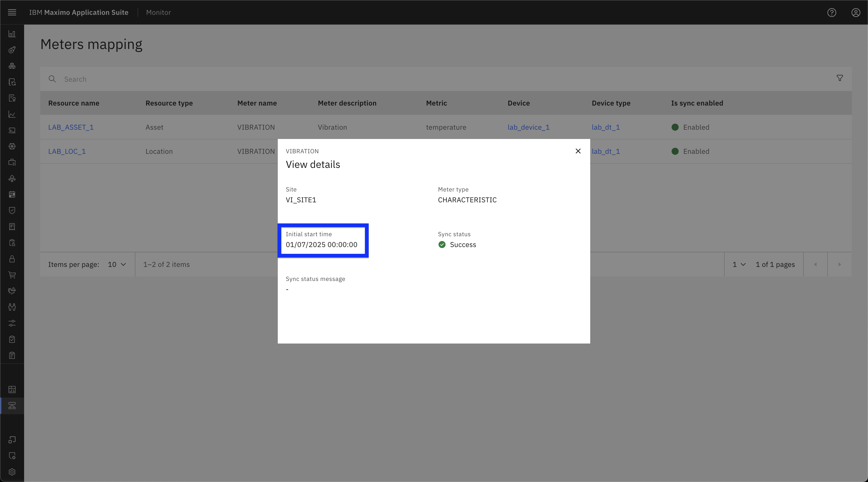Open the user profile icon
This screenshot has width=868, height=482.
[x=856, y=13]
